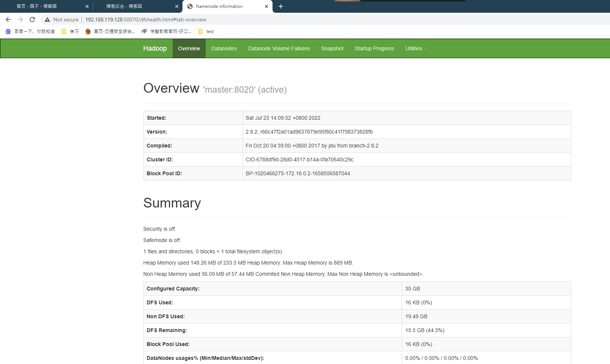The width and height of the screenshot is (610, 364).
Task: Click the Overview heading
Action: [x=171, y=88]
